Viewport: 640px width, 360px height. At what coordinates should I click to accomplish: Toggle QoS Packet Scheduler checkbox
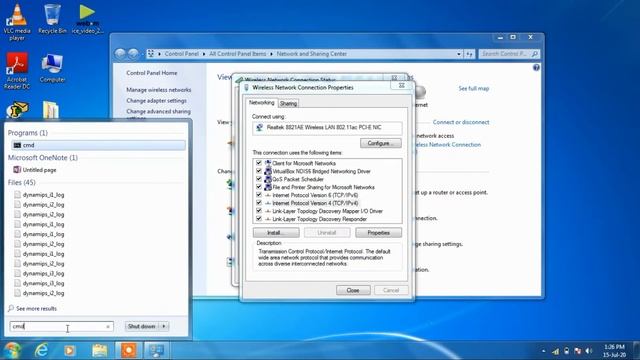click(x=259, y=179)
